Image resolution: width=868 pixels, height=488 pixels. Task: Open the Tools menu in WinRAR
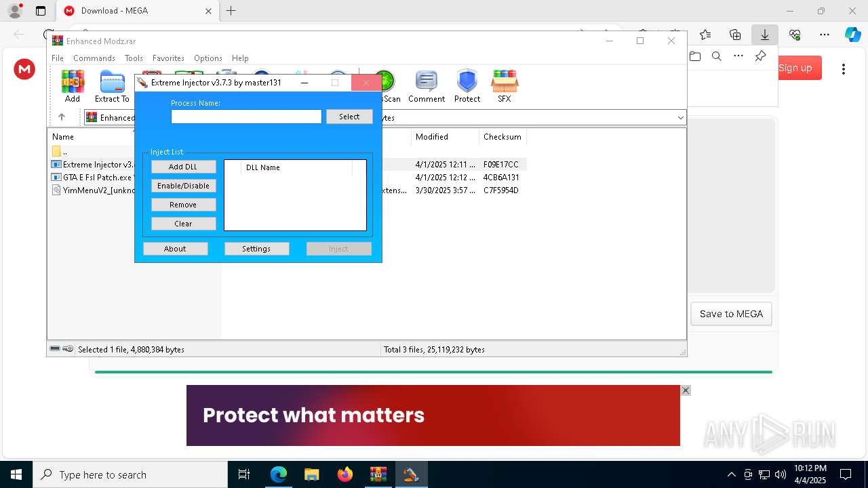click(134, 58)
